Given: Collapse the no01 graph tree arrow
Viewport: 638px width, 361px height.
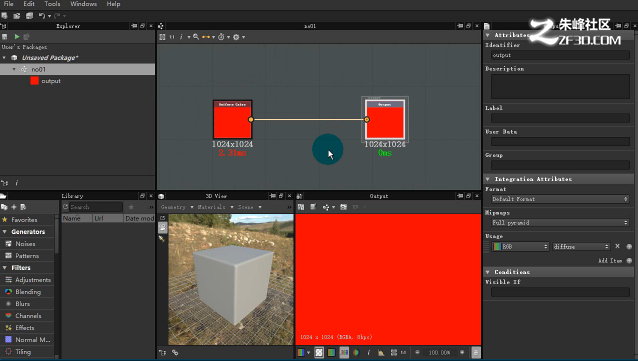Looking at the screenshot, I should (x=14, y=69).
